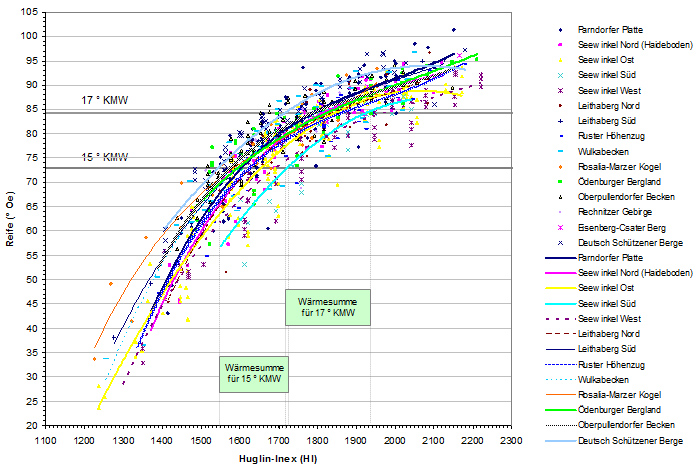Click y-axis tick label 105
The height and width of the screenshot is (468, 700).
click(x=30, y=12)
